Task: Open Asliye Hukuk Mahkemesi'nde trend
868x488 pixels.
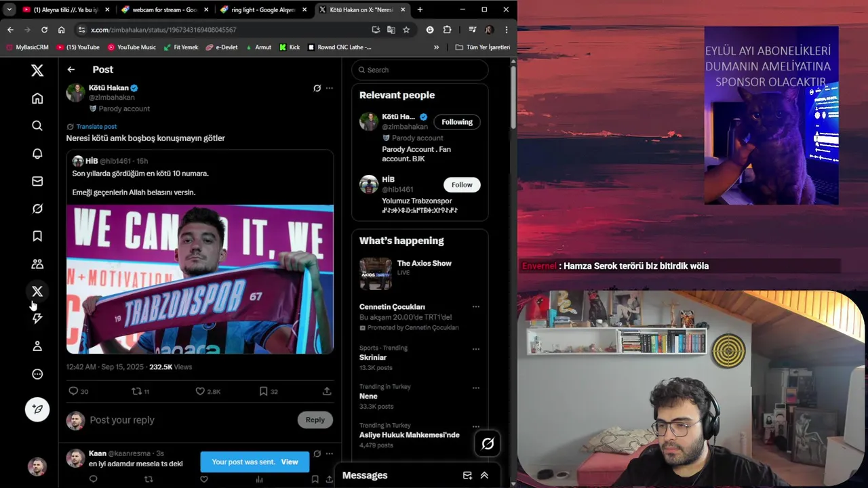Action: [x=410, y=435]
